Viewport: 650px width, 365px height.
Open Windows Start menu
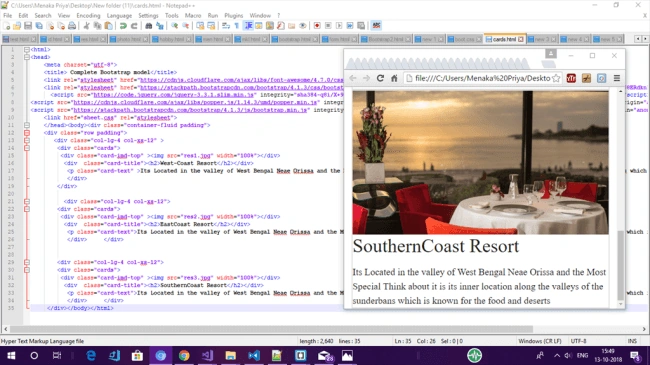pos(11,355)
